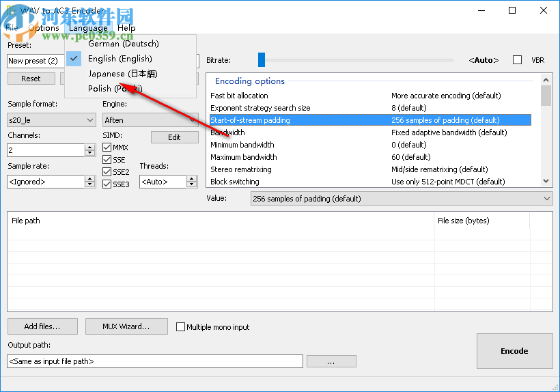Select Fast bit allocation option row
This screenshot has height=392, width=560.
pos(370,96)
